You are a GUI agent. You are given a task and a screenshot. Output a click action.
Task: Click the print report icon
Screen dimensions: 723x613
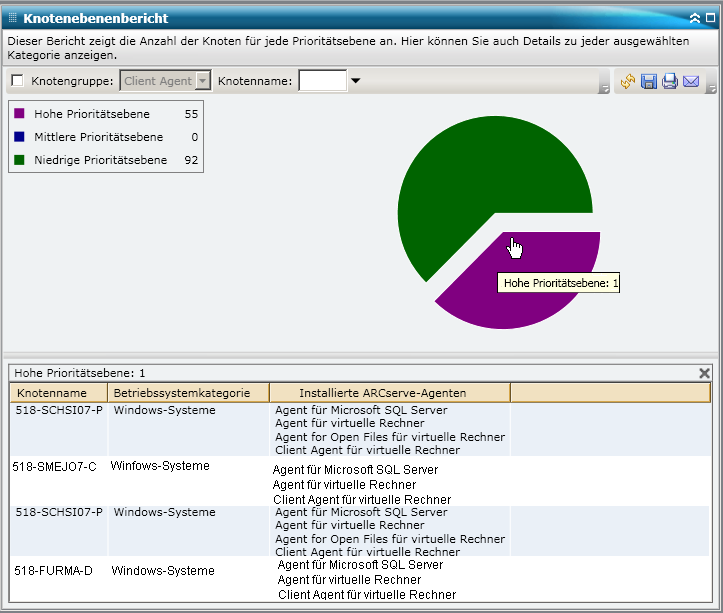tap(670, 82)
